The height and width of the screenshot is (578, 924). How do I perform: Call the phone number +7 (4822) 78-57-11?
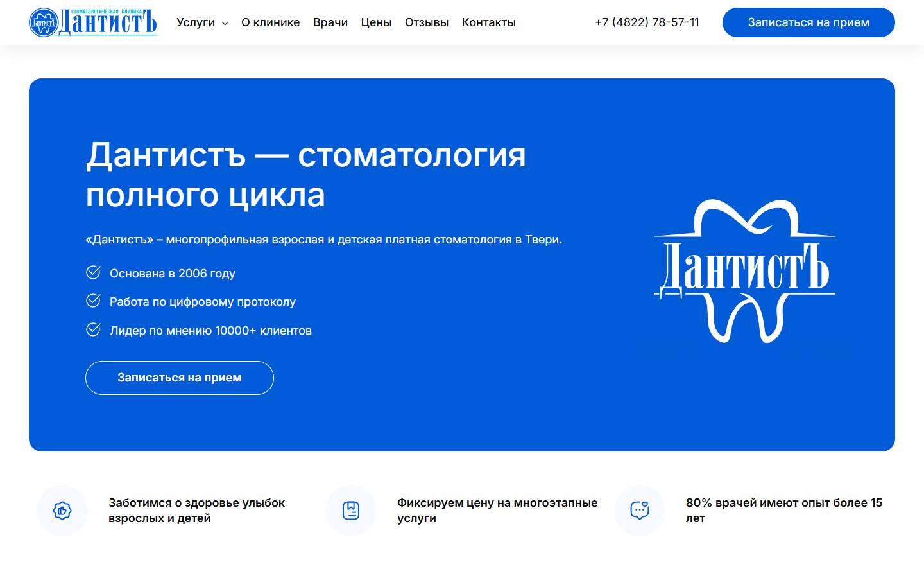647,22
